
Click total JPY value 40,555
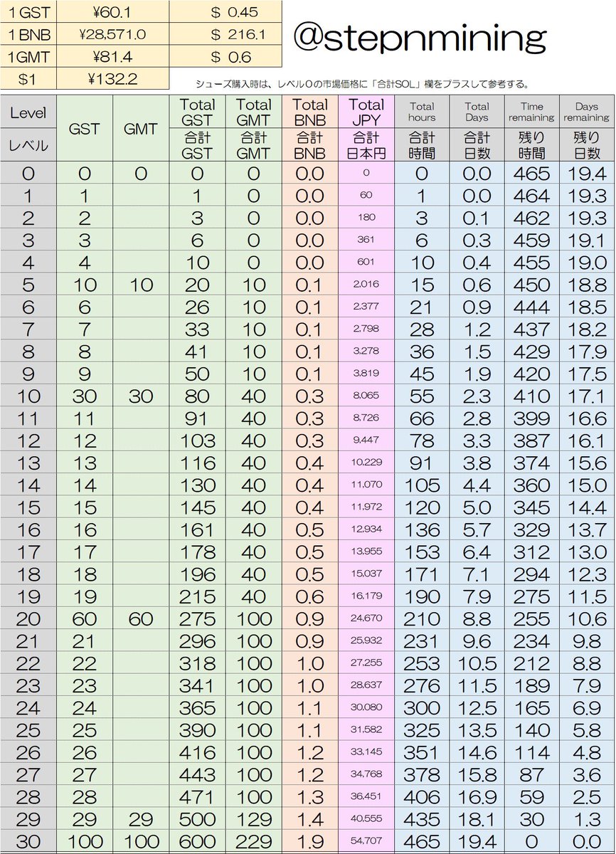pos(366,820)
